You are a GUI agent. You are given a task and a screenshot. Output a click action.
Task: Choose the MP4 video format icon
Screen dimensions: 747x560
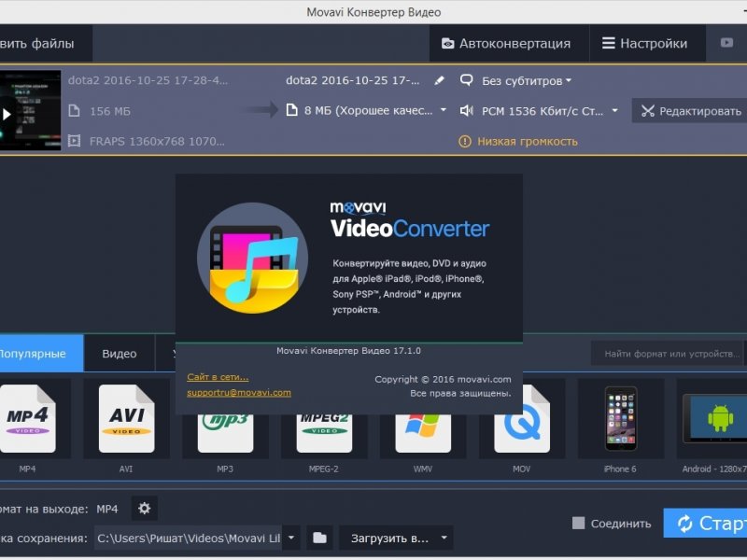[x=28, y=419]
